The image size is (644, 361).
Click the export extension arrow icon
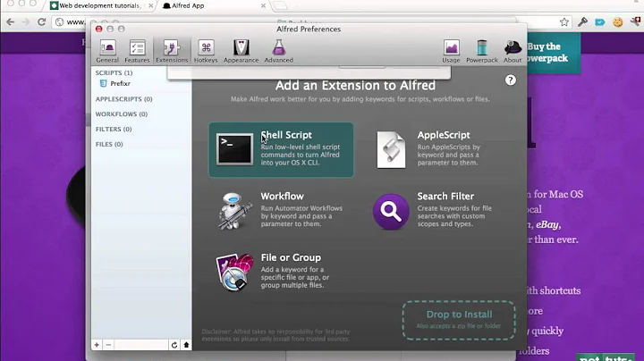[186, 345]
